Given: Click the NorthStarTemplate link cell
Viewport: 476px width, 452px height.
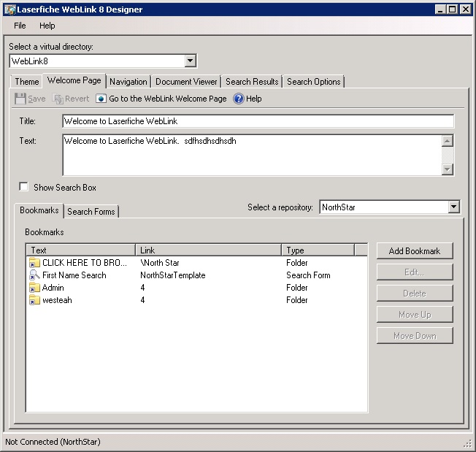Looking at the screenshot, I should pos(173,275).
